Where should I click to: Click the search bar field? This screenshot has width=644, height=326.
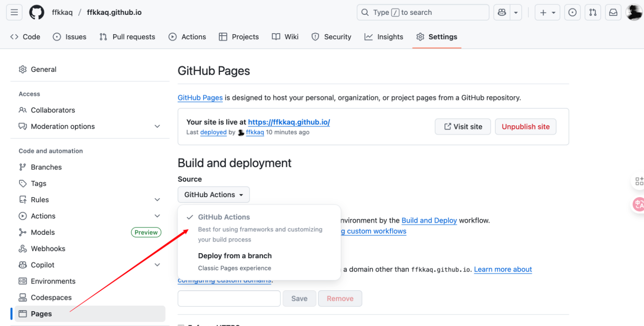click(423, 12)
